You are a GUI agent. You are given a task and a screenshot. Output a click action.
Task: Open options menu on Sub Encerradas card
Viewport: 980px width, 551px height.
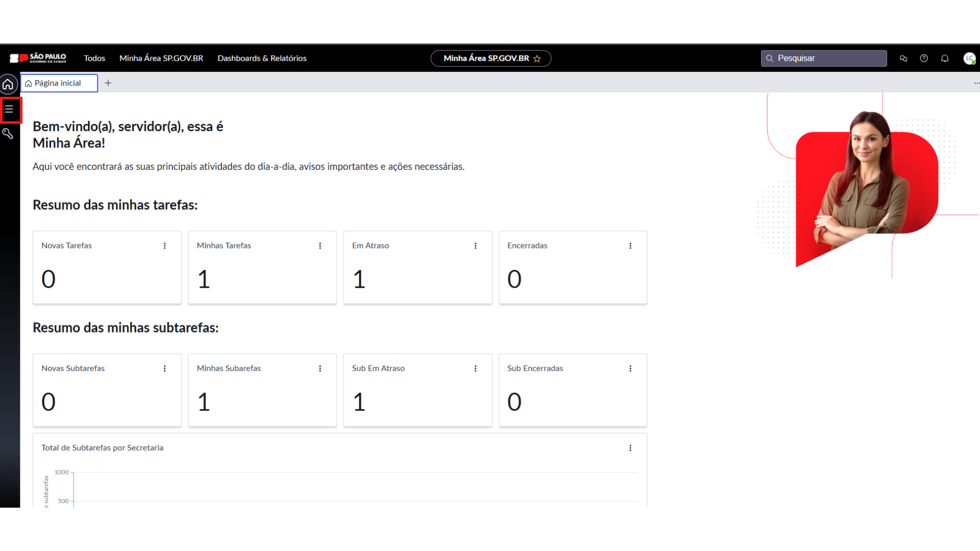click(x=630, y=368)
